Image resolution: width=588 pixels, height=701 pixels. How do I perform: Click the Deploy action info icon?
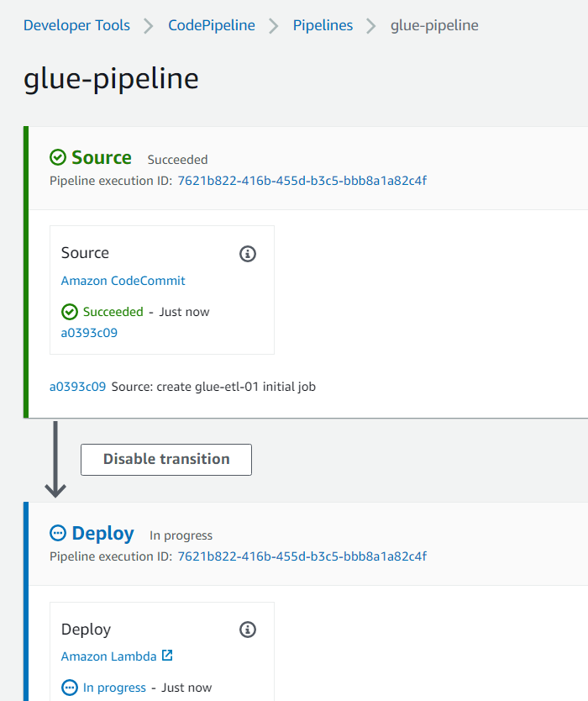click(248, 630)
